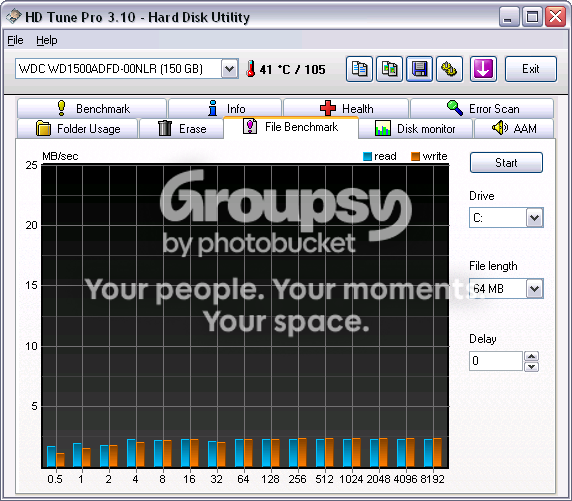572x501 pixels.
Task: Minimize the HD Tune Pro window
Action: 509,17
